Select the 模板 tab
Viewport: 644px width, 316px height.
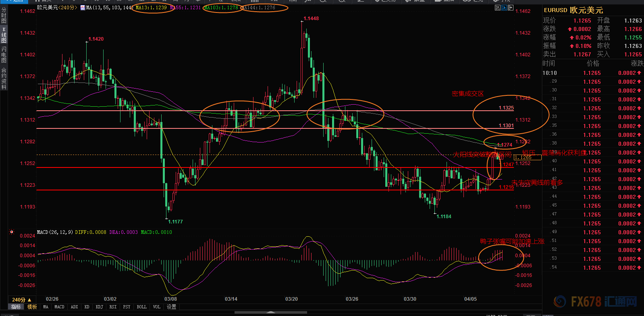[32, 307]
